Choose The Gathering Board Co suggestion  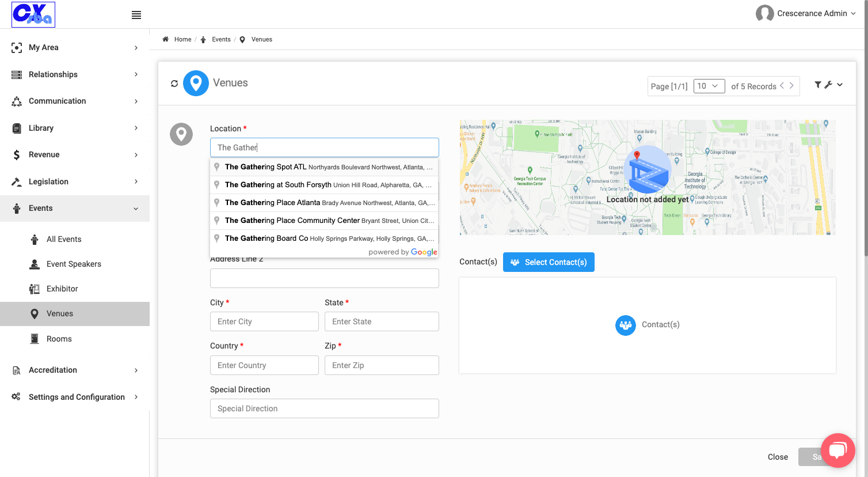coord(324,238)
